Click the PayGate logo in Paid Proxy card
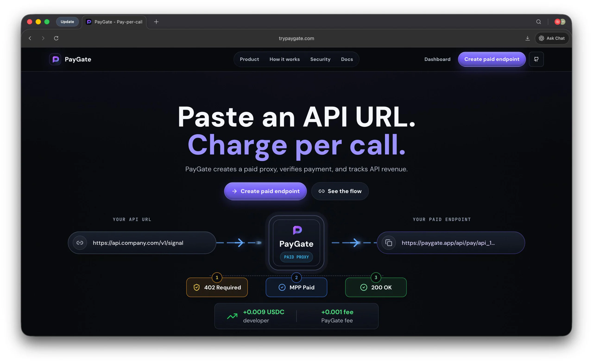 (x=297, y=230)
